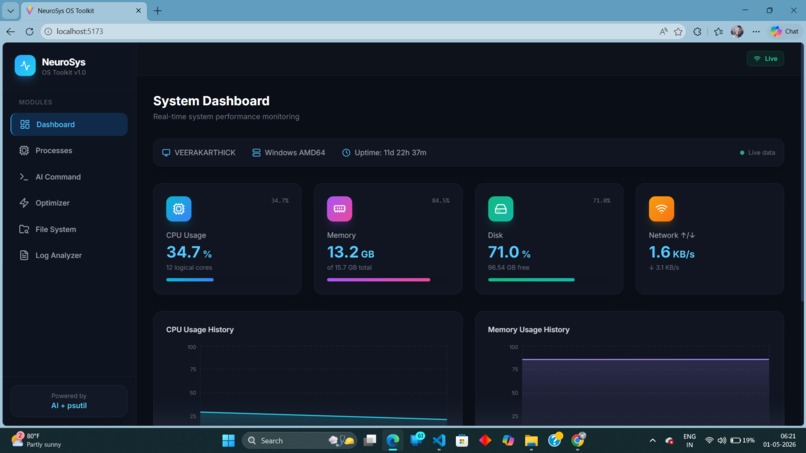Click the 71.0 % disk value

point(509,252)
